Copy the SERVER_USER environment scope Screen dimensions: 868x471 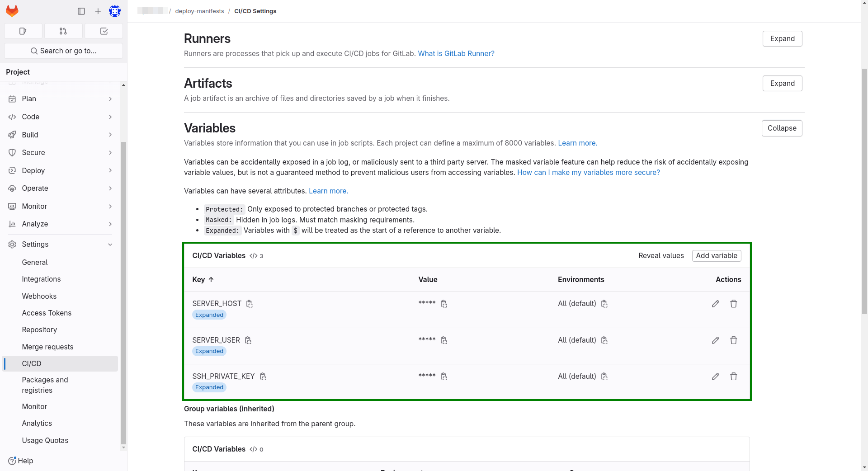pos(604,340)
